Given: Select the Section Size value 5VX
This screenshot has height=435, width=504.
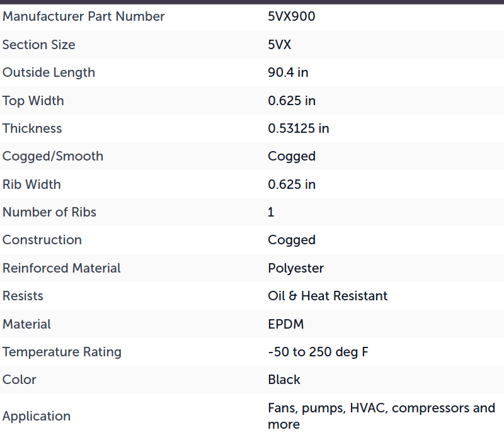Looking at the screenshot, I should pyautogui.click(x=280, y=45).
